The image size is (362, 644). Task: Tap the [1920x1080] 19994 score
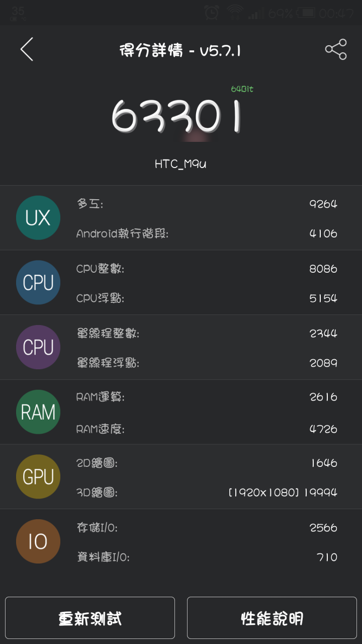pyautogui.click(x=283, y=493)
